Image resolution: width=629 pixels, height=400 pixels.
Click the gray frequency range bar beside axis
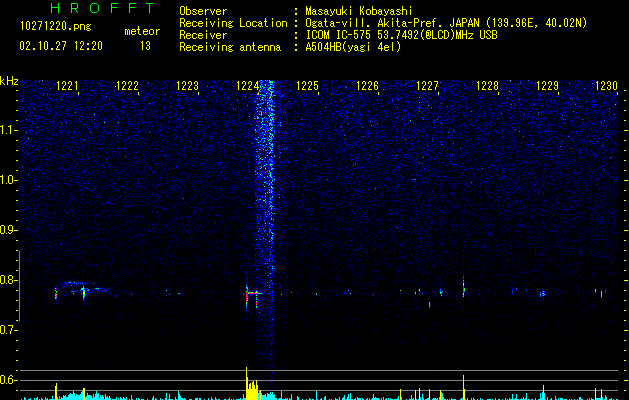click(x=19, y=286)
